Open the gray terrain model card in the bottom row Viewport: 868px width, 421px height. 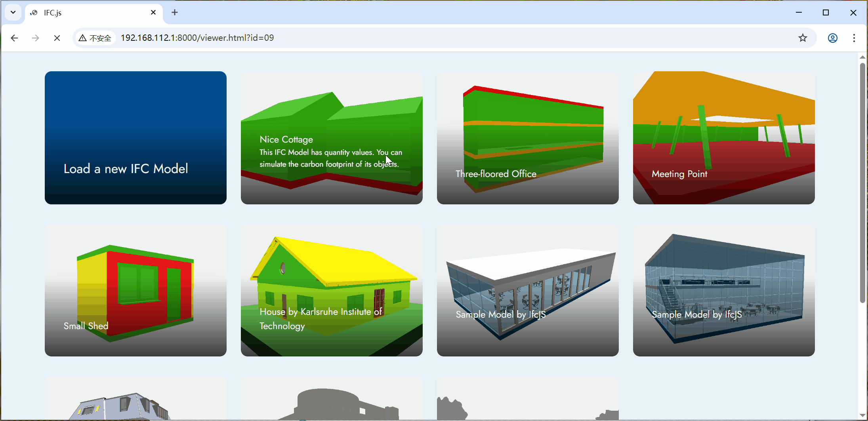coord(528,398)
